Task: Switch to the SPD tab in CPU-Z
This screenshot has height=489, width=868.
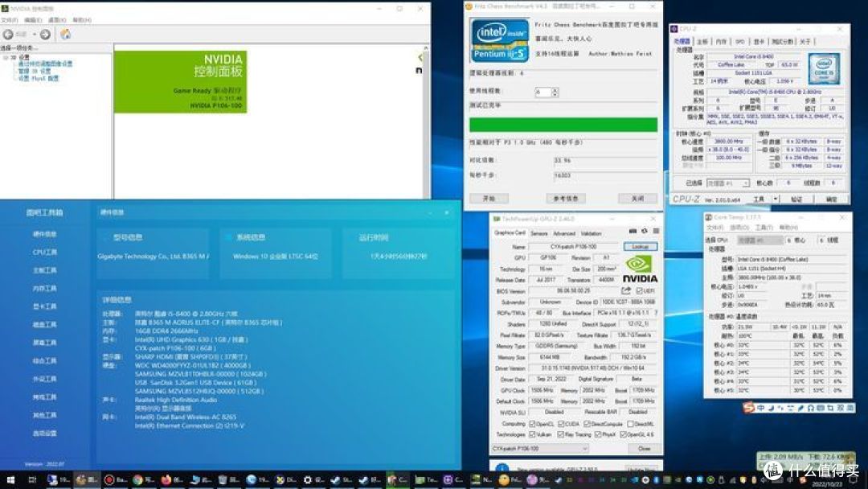Action: click(x=740, y=42)
